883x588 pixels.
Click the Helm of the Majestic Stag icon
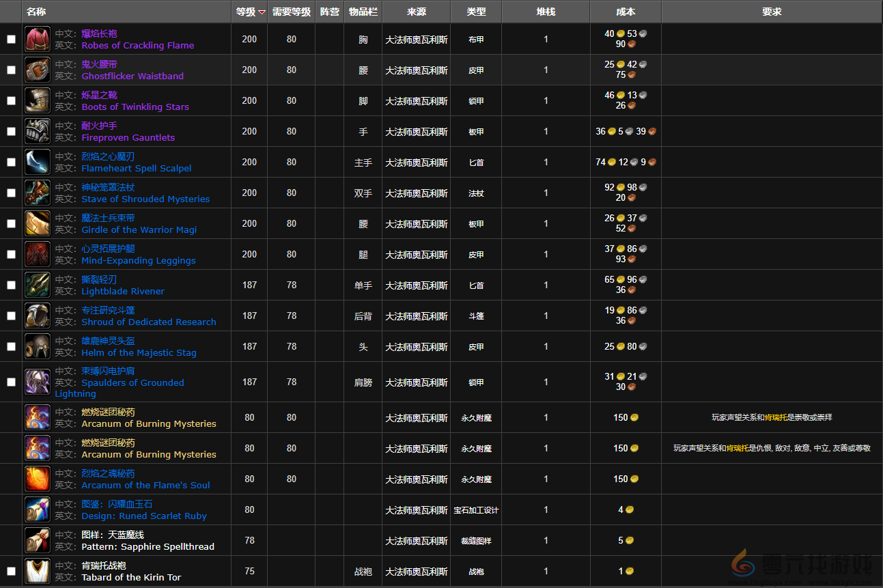[38, 346]
